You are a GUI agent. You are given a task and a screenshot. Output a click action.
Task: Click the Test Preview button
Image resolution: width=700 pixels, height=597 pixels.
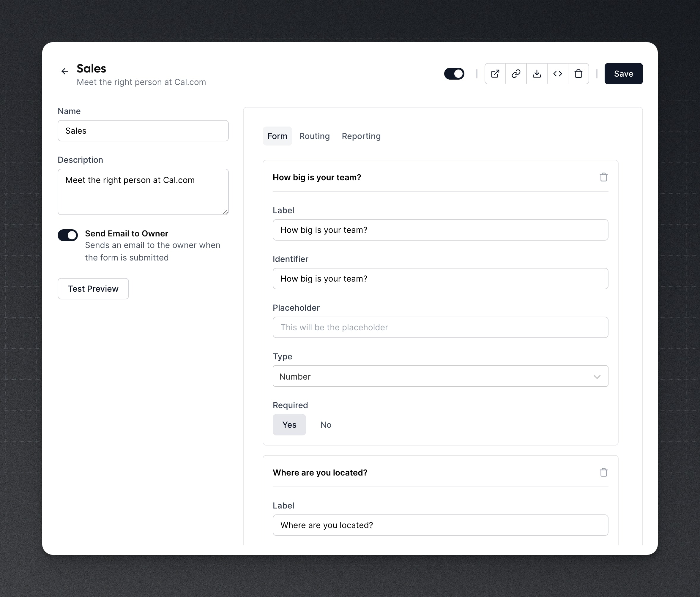tap(93, 289)
